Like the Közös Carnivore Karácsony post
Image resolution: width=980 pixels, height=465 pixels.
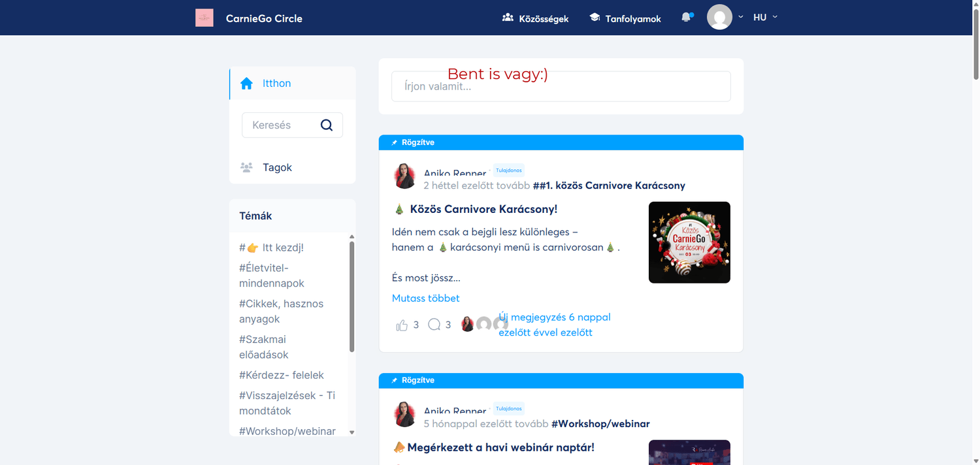coord(402,325)
